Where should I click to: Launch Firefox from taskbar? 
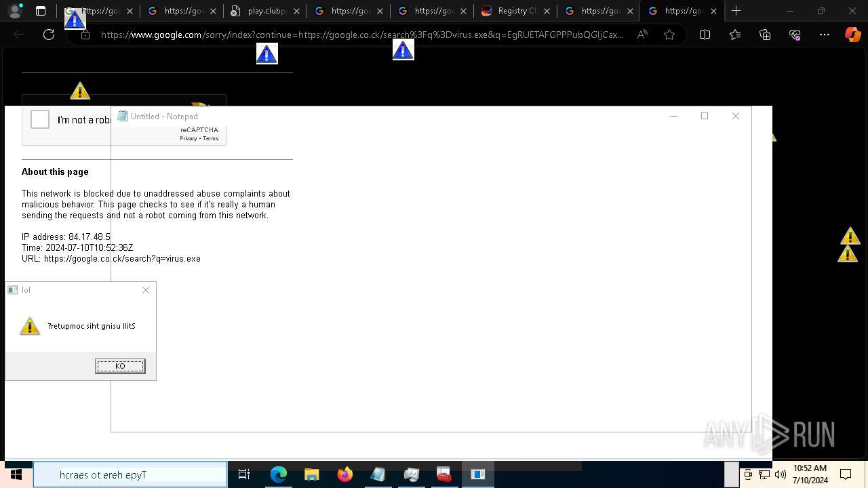click(x=344, y=474)
